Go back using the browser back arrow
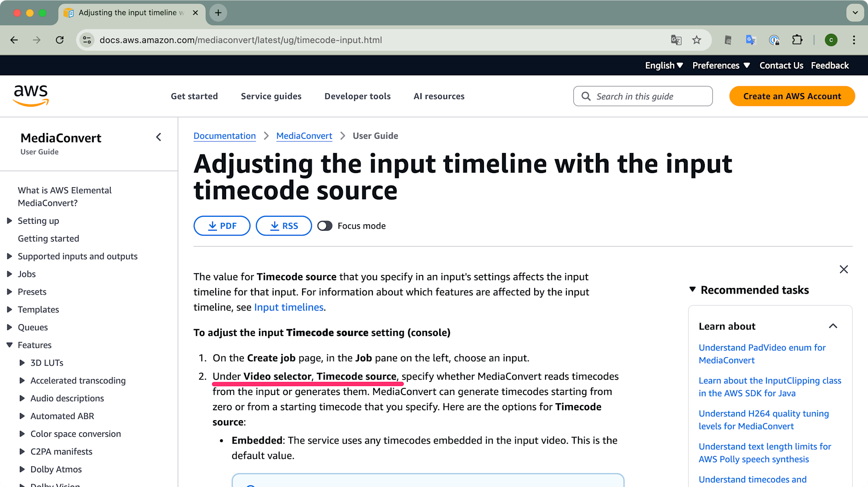This screenshot has height=487, width=868. (x=14, y=40)
